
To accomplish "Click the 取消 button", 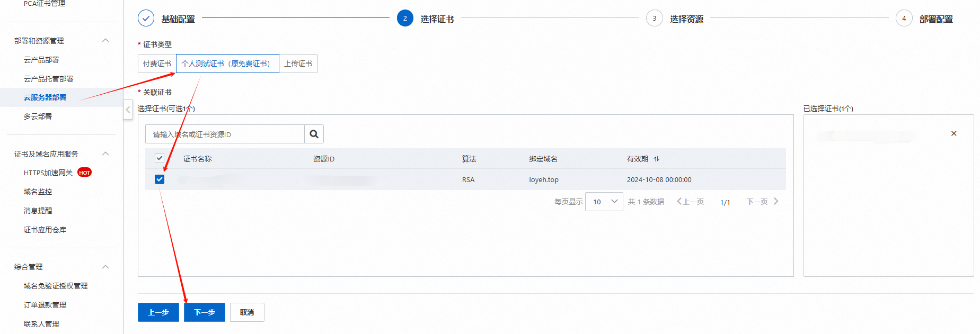I will [247, 312].
